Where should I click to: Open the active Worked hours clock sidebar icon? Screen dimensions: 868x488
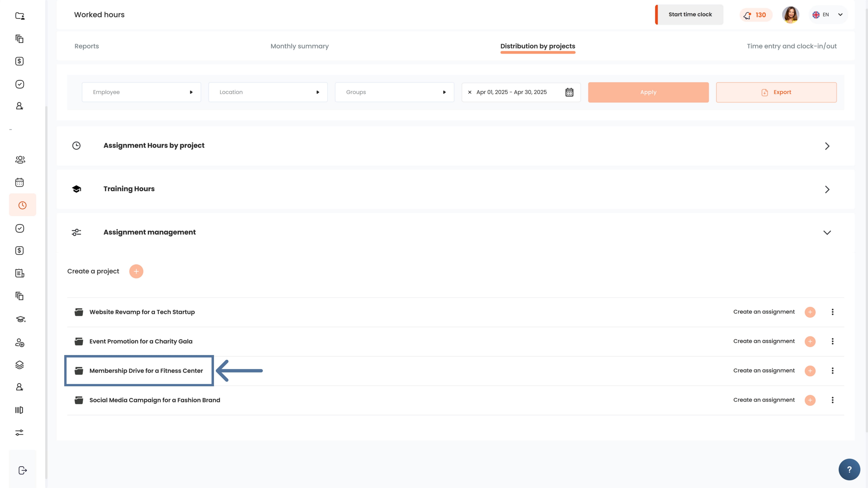[x=22, y=205]
